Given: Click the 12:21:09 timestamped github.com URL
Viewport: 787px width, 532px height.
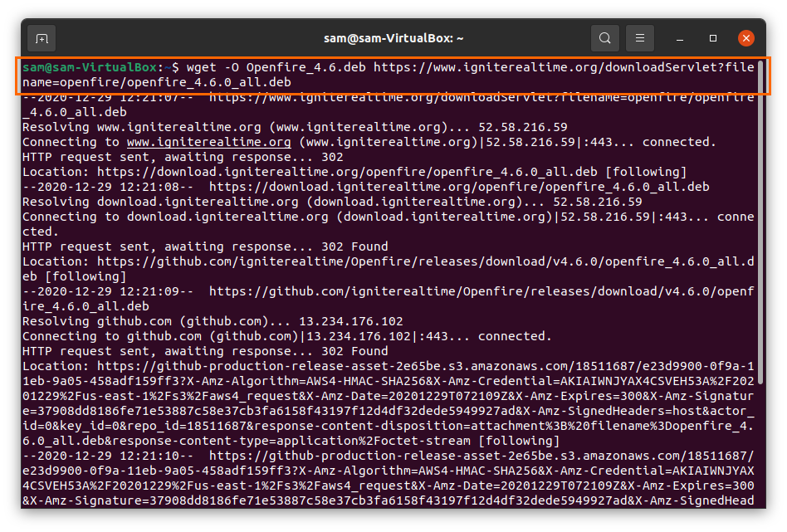Looking at the screenshot, I should (x=388, y=299).
